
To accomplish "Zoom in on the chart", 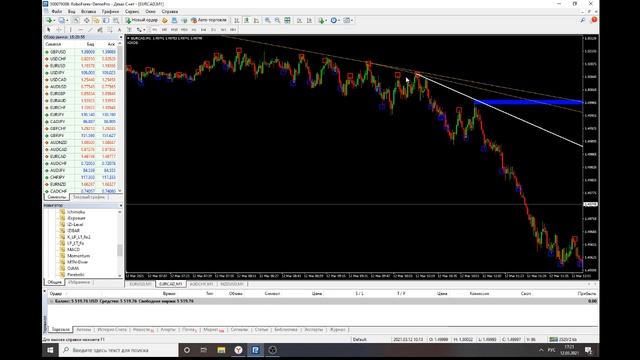I will click(267, 20).
